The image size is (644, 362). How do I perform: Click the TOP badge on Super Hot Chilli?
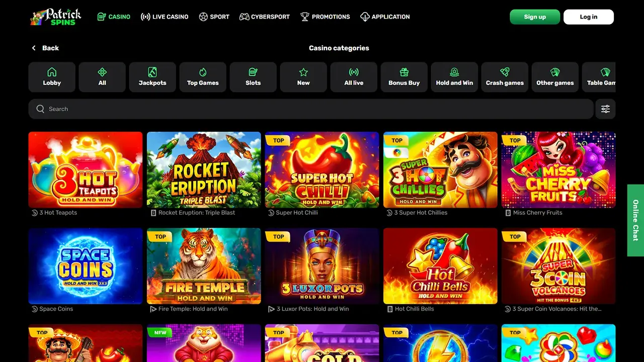click(x=278, y=140)
